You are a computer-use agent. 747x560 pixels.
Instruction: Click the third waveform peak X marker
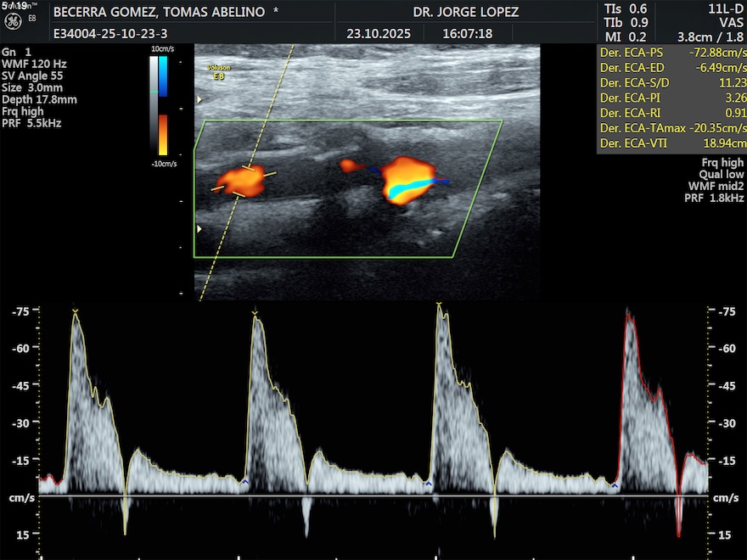(x=439, y=304)
